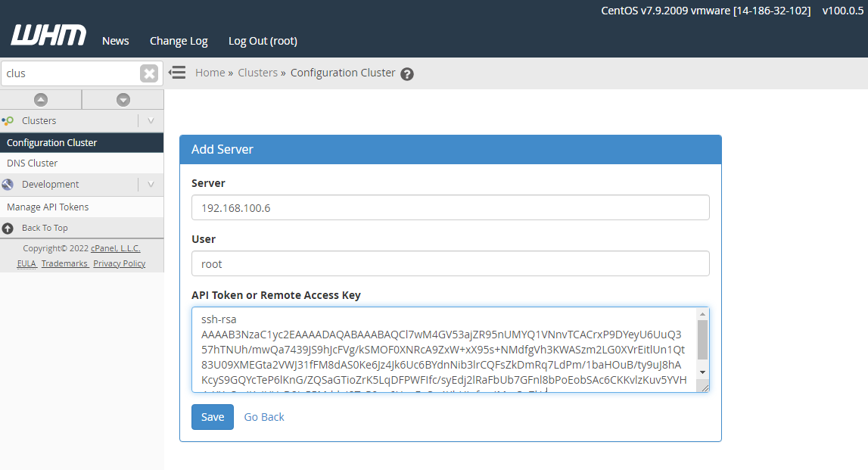Click the Server input field
The width and height of the screenshot is (868, 470).
[x=450, y=207]
